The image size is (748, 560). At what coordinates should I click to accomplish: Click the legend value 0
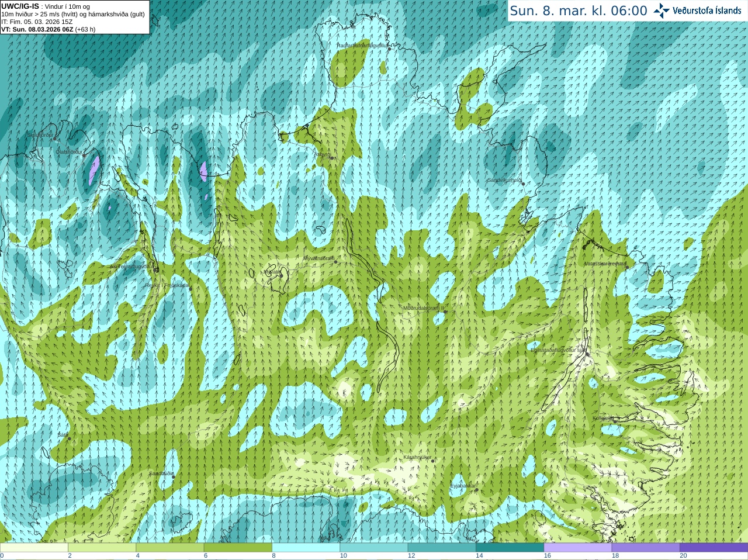pos(2,556)
